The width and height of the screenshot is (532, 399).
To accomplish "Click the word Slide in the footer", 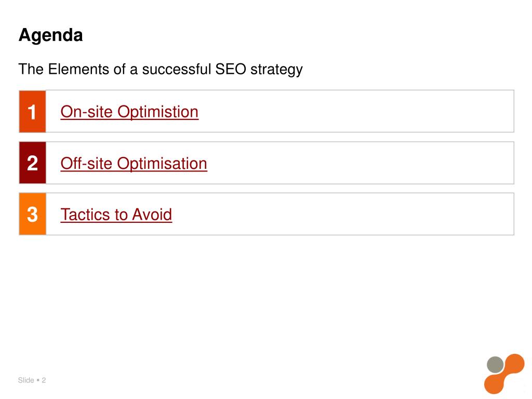I will pos(26,380).
